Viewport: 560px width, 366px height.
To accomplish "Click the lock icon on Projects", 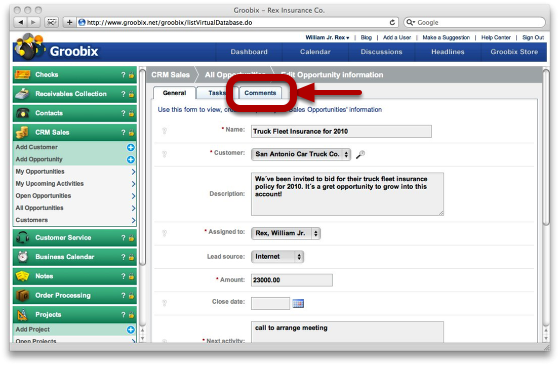I will tap(131, 315).
